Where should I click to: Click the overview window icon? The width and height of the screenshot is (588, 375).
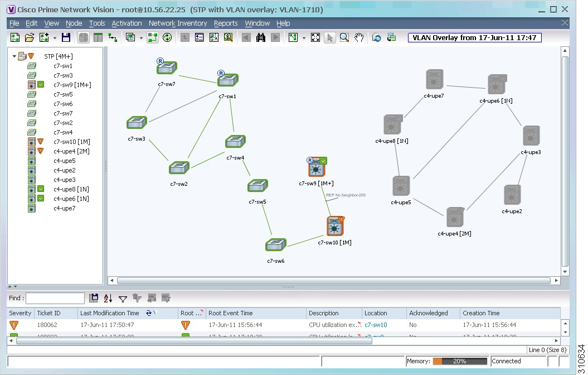[214, 37]
